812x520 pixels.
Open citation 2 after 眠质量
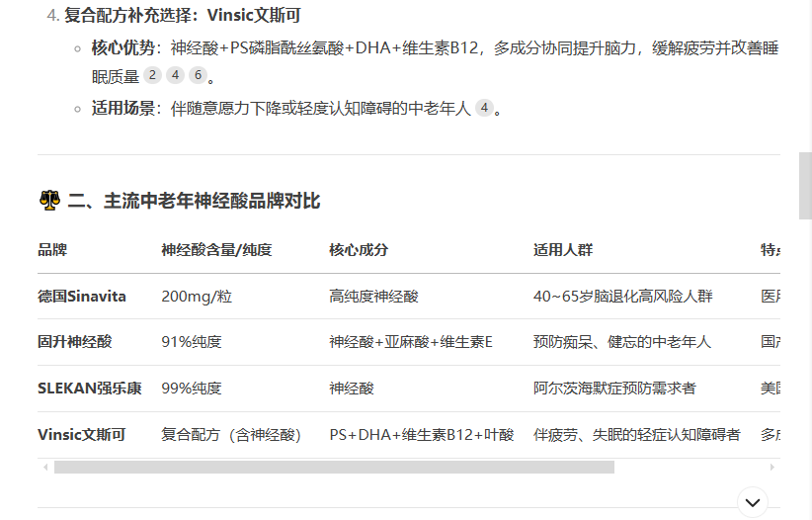(152, 75)
